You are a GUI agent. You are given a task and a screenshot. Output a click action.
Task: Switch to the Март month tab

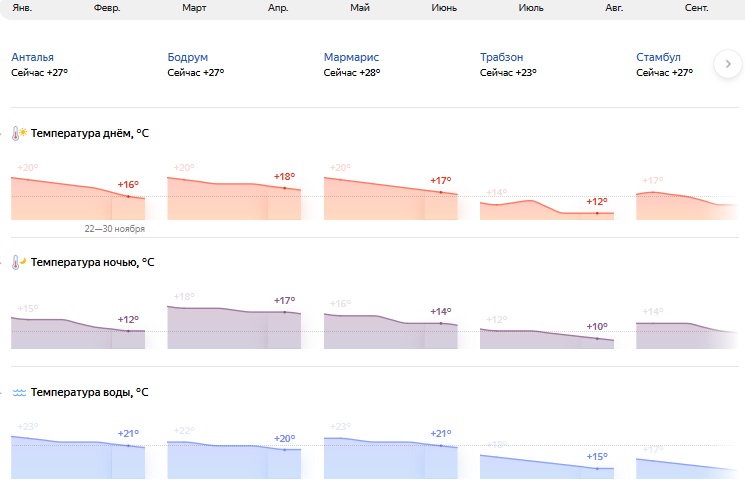195,8
